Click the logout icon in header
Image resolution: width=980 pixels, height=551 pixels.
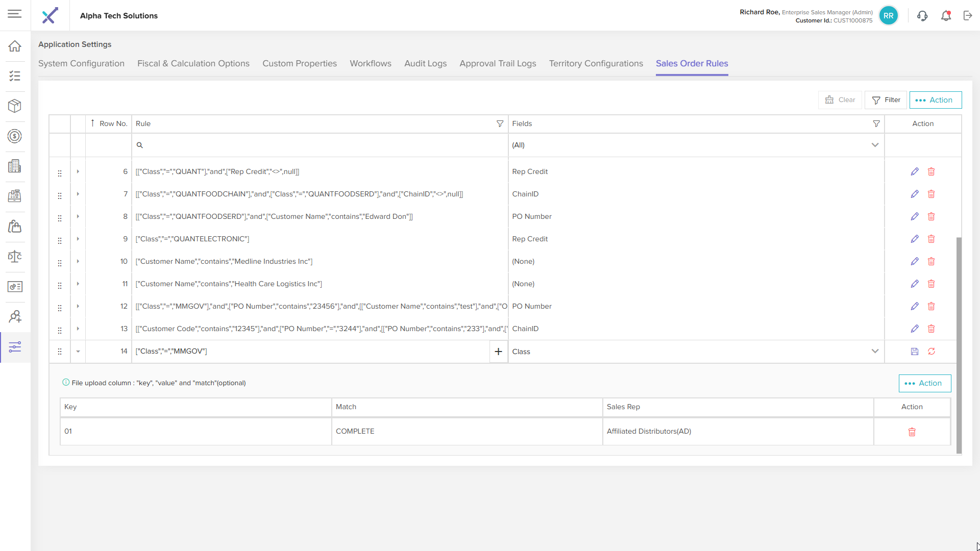click(968, 16)
